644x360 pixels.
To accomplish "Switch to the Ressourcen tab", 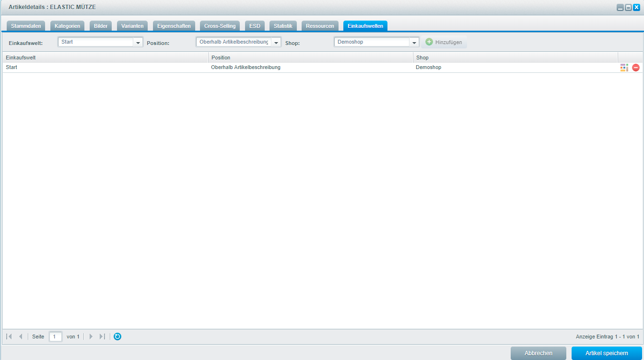I will click(x=320, y=26).
